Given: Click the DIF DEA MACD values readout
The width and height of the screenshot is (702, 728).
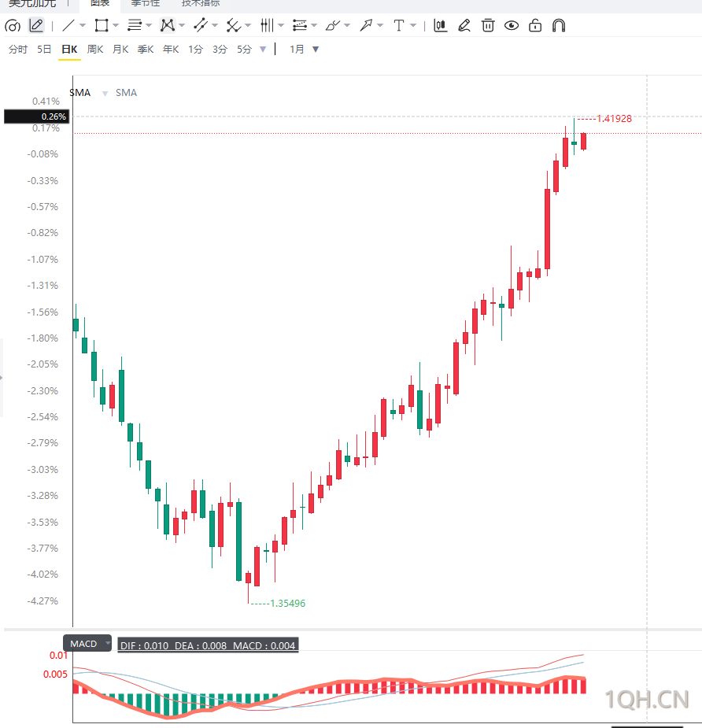Looking at the screenshot, I should coord(208,646).
